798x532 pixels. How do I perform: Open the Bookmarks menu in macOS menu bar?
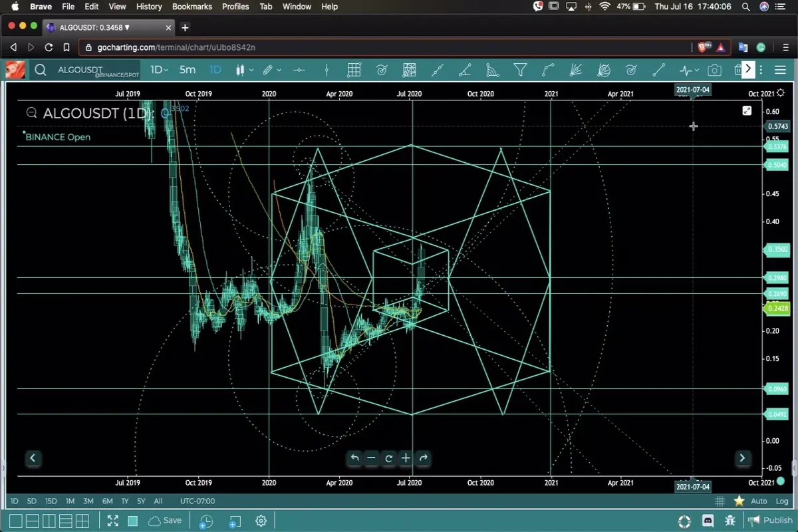pyautogui.click(x=192, y=7)
